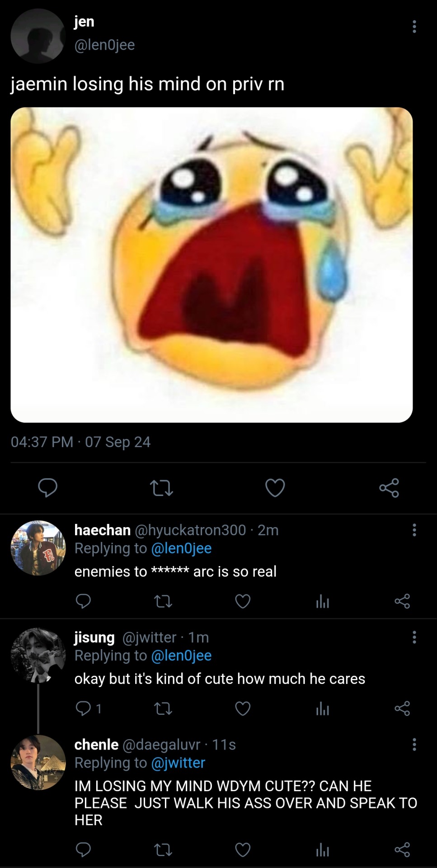Open more options on haechan's reply
The height and width of the screenshot is (868, 437).
click(414, 530)
